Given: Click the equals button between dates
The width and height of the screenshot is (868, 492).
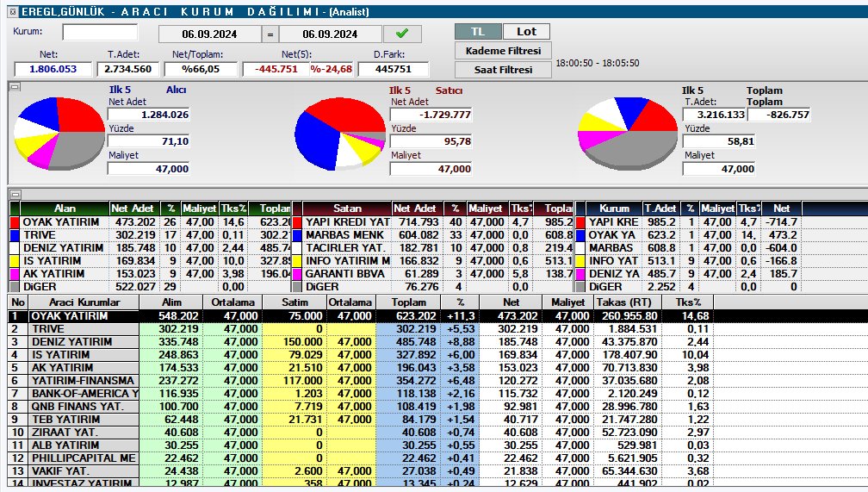Looking at the screenshot, I should pos(270,34).
